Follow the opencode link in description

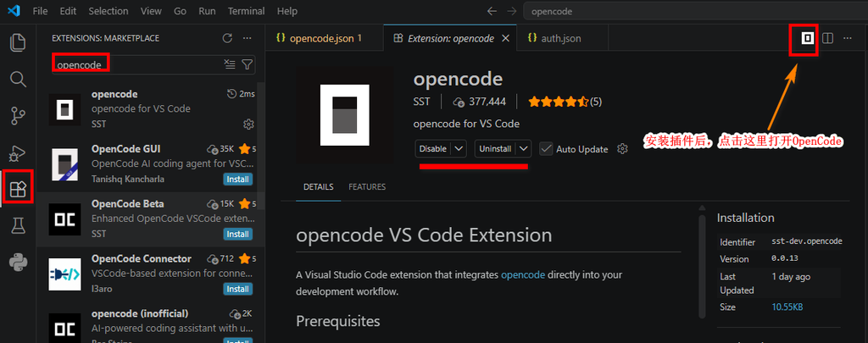tap(522, 274)
